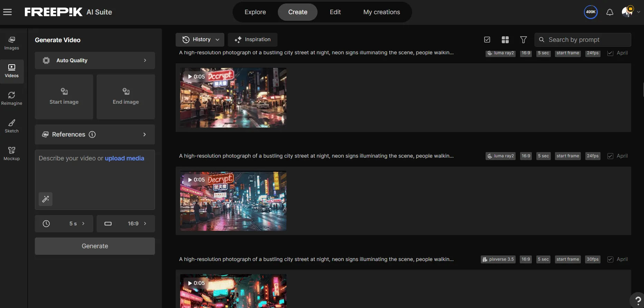Click the Search by prompt field
644x308 pixels.
click(x=587, y=40)
